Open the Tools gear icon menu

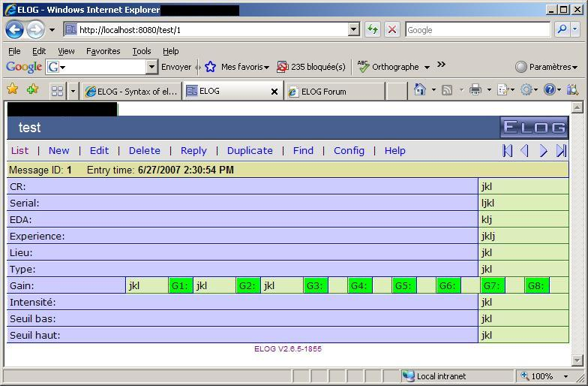coord(526,90)
